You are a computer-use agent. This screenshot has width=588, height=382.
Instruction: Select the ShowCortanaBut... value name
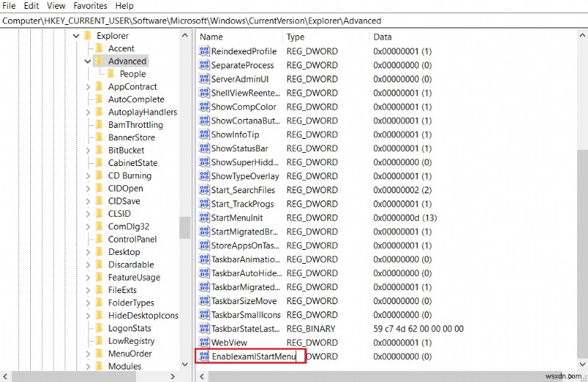pyautogui.click(x=245, y=120)
